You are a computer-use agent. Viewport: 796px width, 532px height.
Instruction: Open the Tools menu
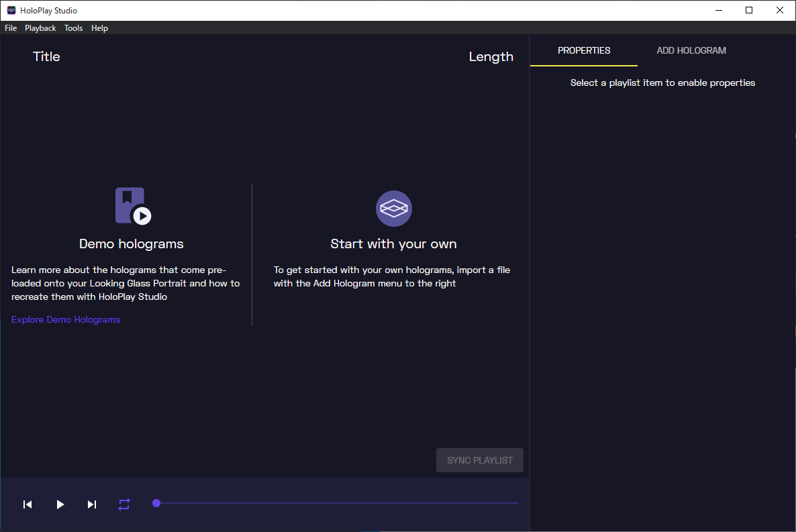pyautogui.click(x=73, y=28)
